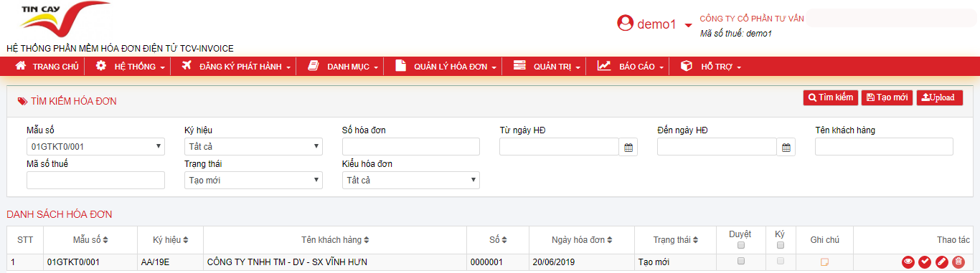Edit invoice 0000001 with pencil icon
Image resolution: width=980 pixels, height=273 pixels.
pos(941,262)
